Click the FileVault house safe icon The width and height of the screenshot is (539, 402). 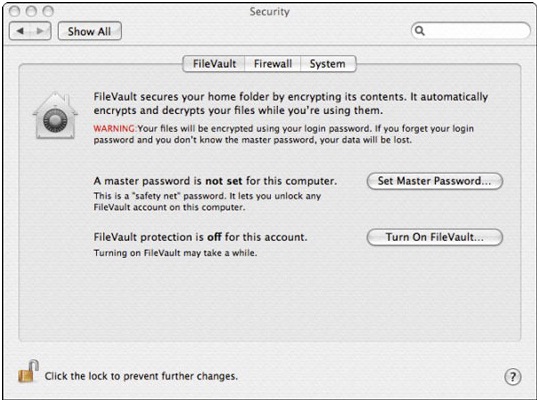55,116
